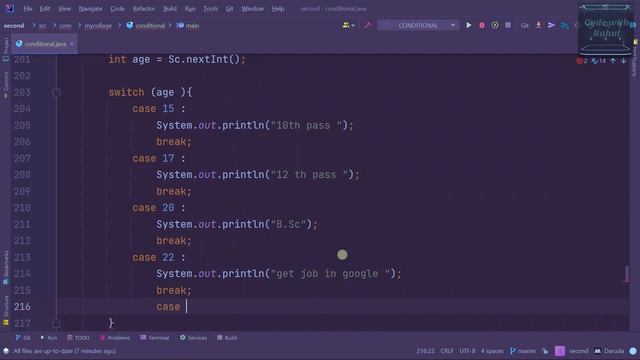Click the Darcula theme indicator in status bar
The image size is (640, 360).
pos(609,351)
